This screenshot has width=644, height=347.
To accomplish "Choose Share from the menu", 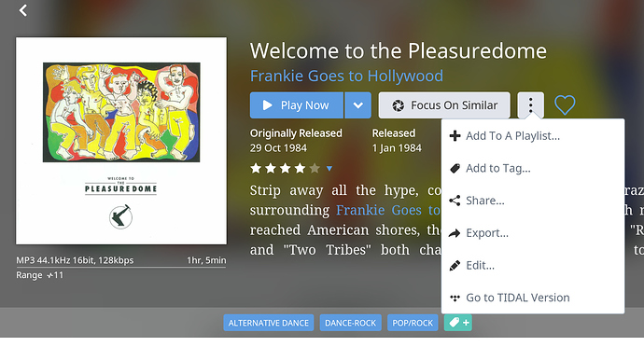I will 533,201.
